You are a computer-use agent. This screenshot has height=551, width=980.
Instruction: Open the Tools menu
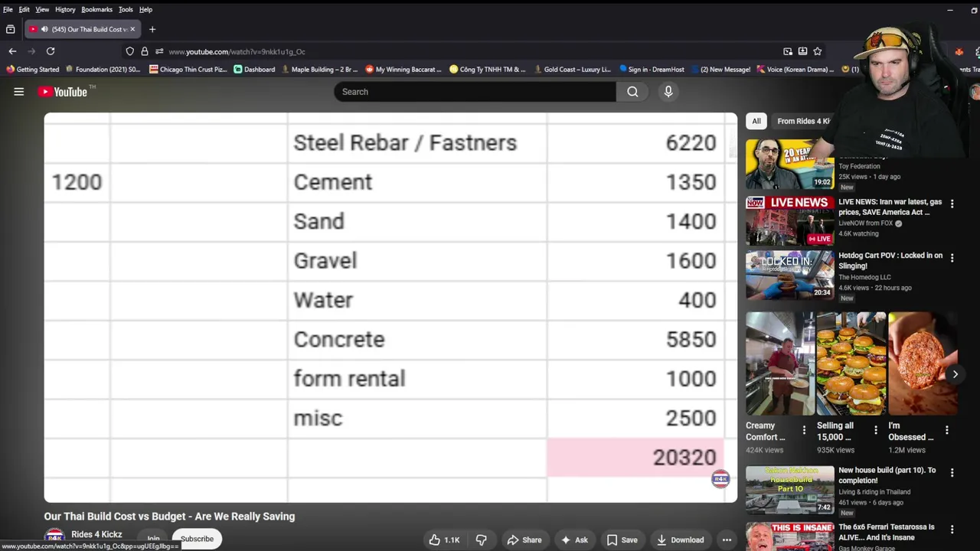tap(126, 9)
